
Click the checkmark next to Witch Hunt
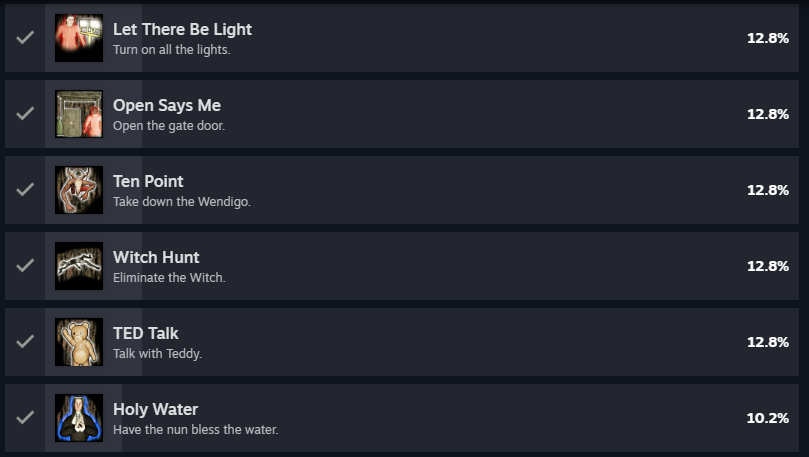point(25,266)
